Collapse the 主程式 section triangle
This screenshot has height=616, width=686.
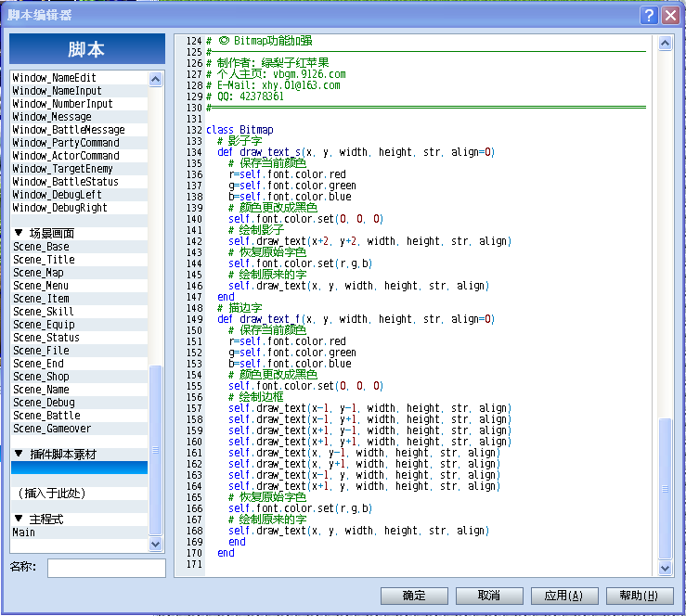19,519
